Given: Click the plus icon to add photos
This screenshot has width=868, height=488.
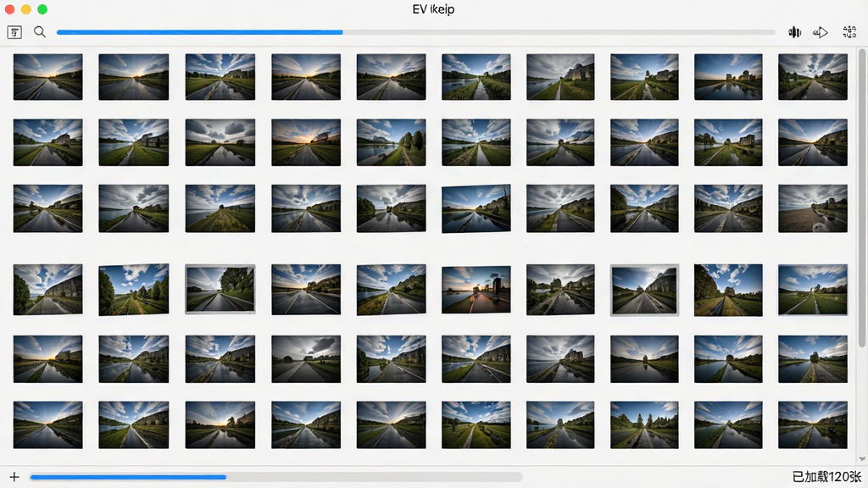Looking at the screenshot, I should point(14,476).
